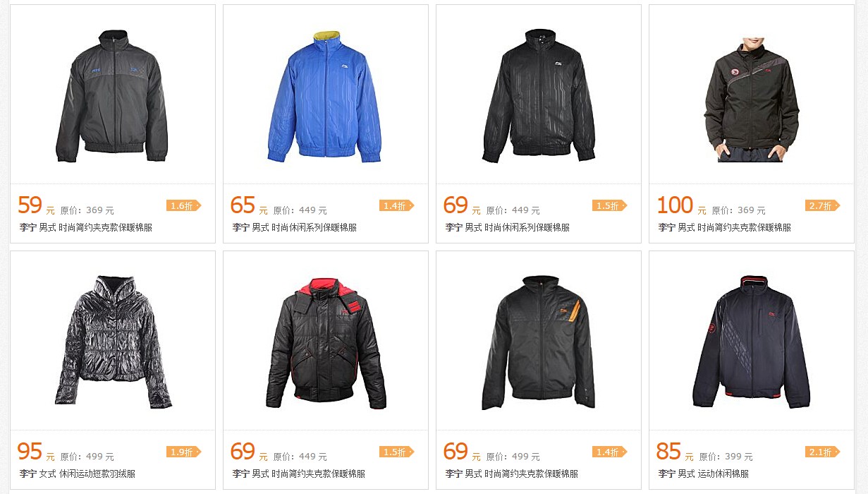Click the 1.6折 discount tag
Screen dimensions: 868x494
[183, 206]
